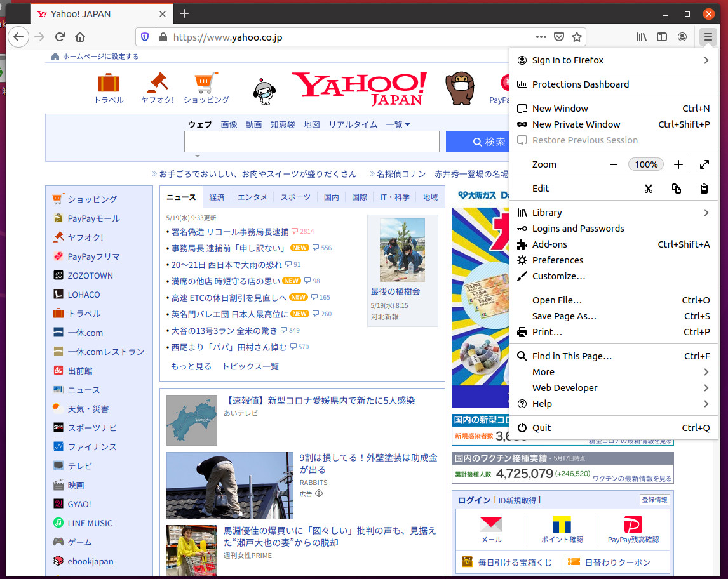728x579 pixels.
Task: Select Customize… menu entry
Action: tap(614, 276)
